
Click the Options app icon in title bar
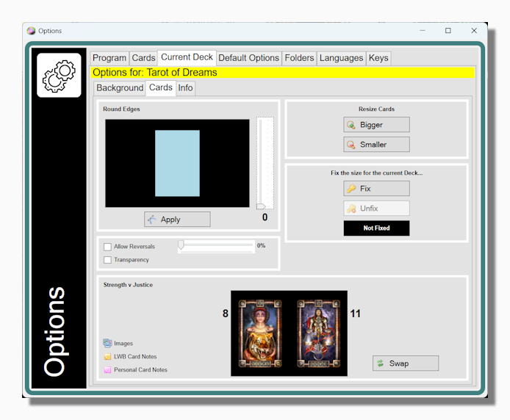31,31
